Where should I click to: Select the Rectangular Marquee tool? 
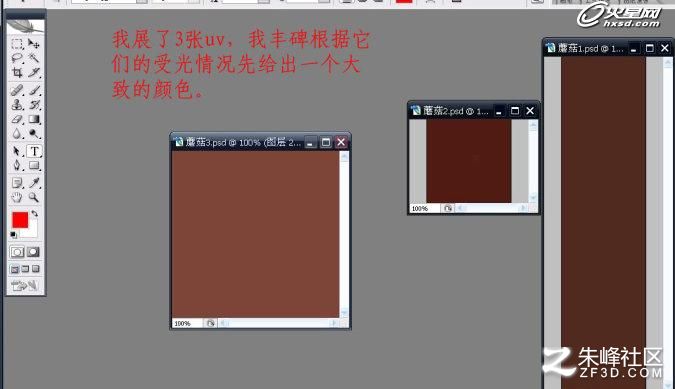coord(17,43)
